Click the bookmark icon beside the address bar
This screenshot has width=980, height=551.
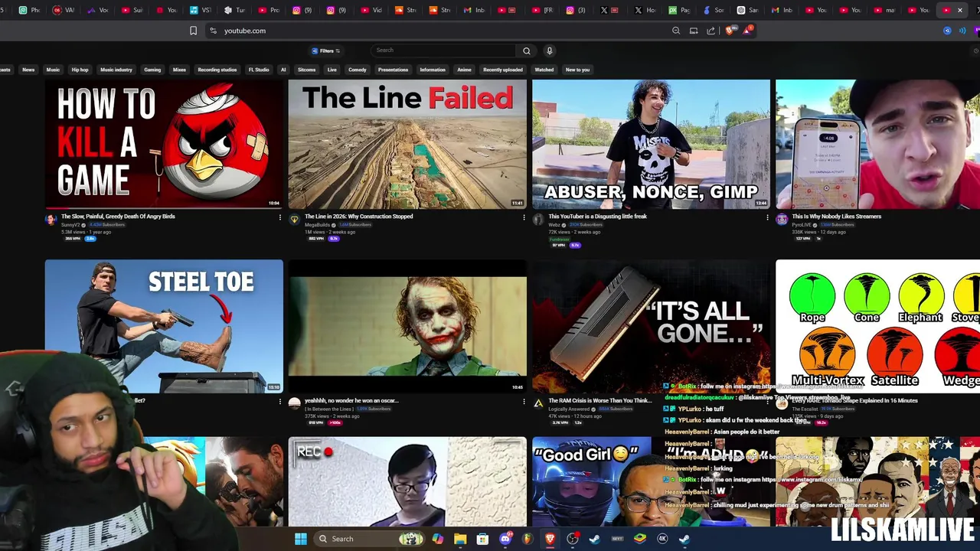[x=193, y=31]
